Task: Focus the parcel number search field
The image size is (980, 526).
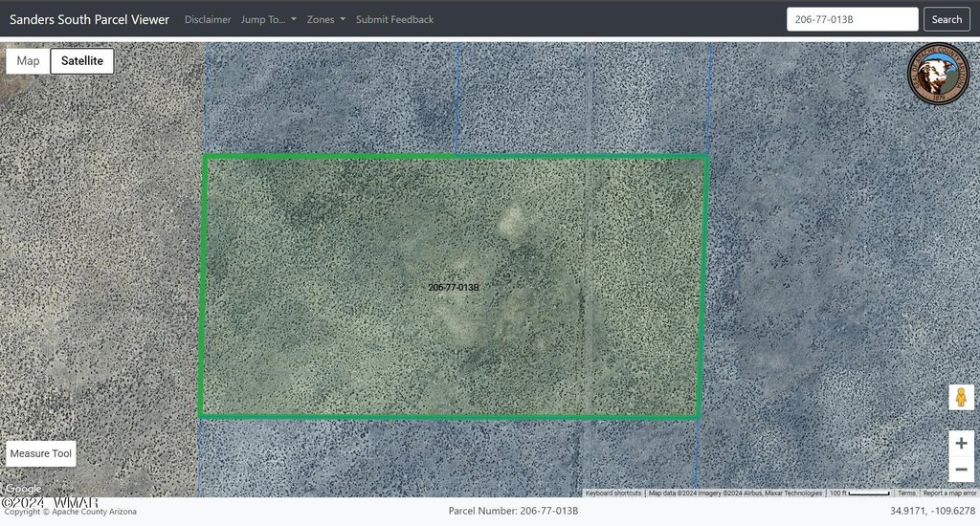Action: (x=852, y=19)
